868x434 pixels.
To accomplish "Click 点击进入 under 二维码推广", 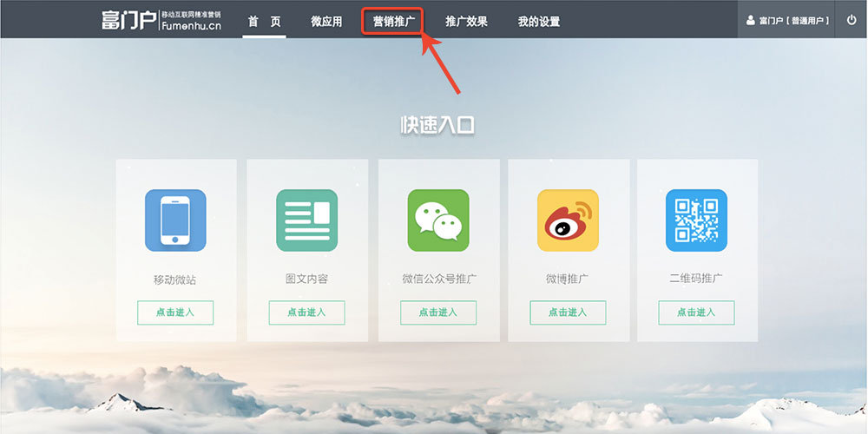I will [696, 312].
